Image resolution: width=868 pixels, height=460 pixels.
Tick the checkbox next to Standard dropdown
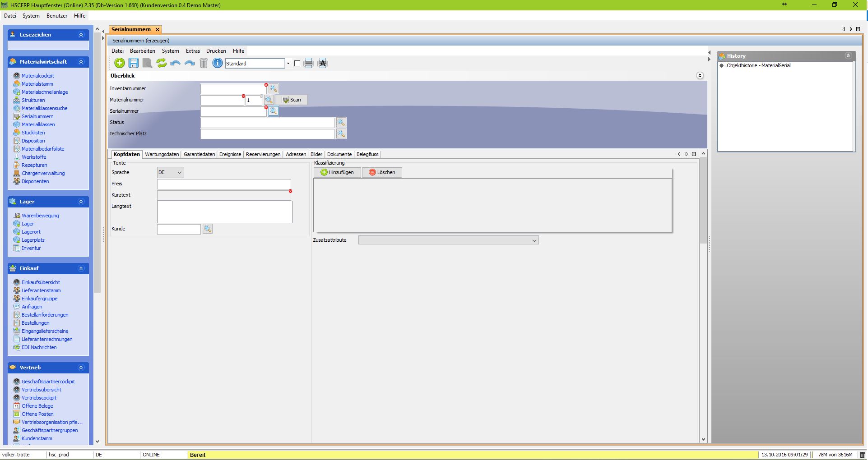click(x=297, y=64)
